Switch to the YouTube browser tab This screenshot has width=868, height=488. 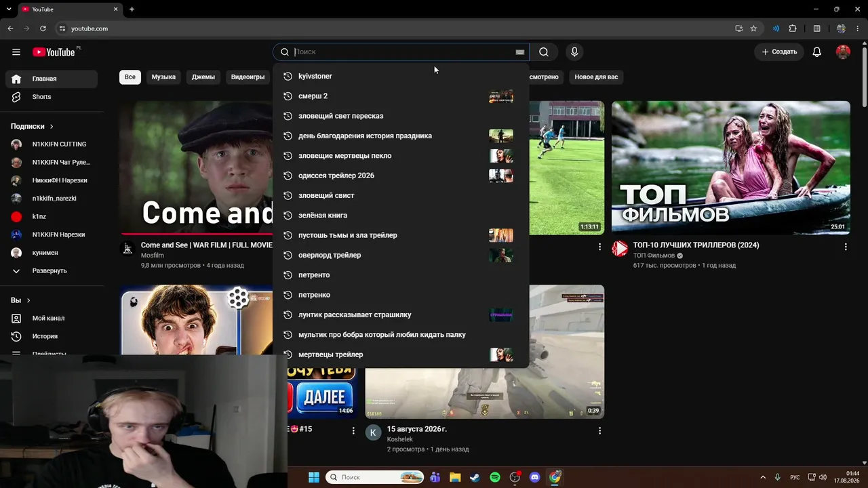point(70,9)
